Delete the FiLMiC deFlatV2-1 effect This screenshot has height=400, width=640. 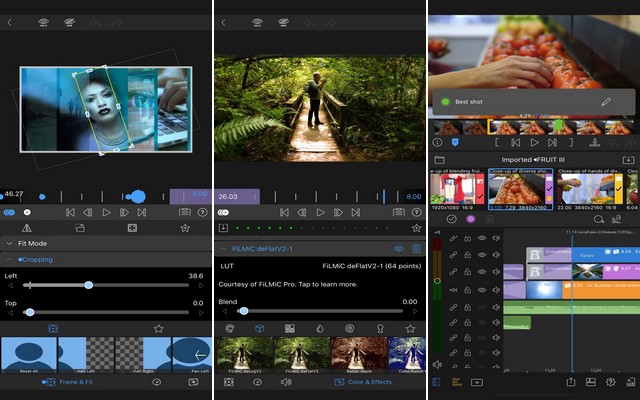[416, 249]
